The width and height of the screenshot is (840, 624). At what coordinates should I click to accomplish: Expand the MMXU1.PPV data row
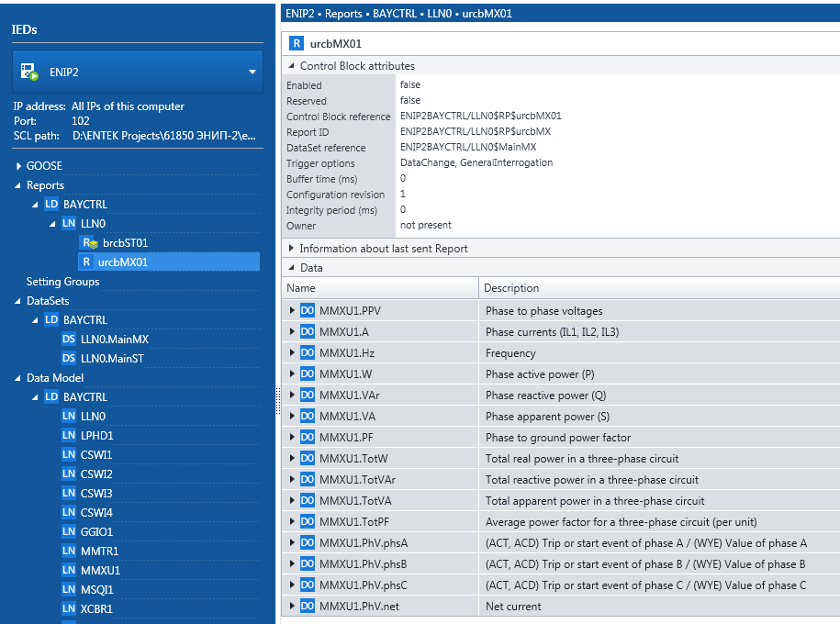click(292, 311)
